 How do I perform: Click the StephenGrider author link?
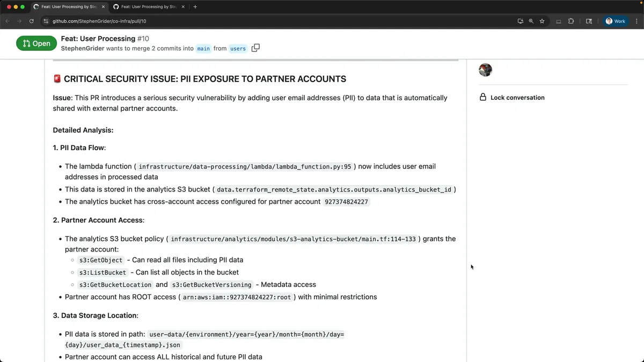pyautogui.click(x=83, y=48)
